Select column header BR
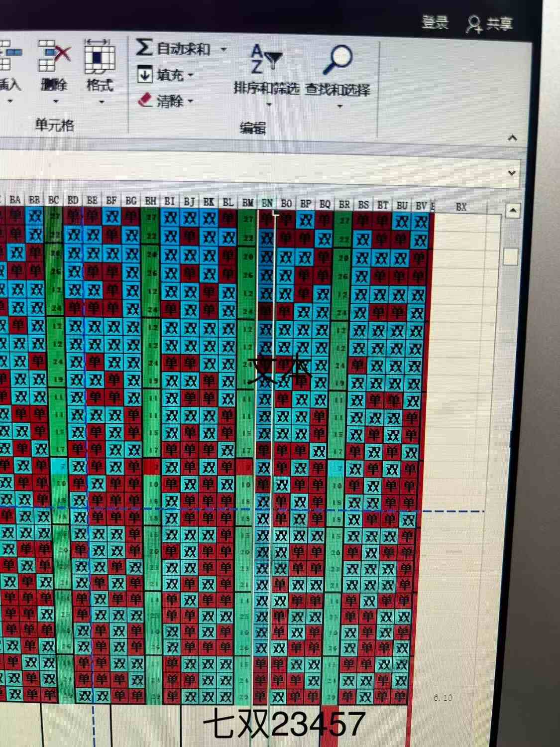This screenshot has width=560, height=747. pos(344,204)
